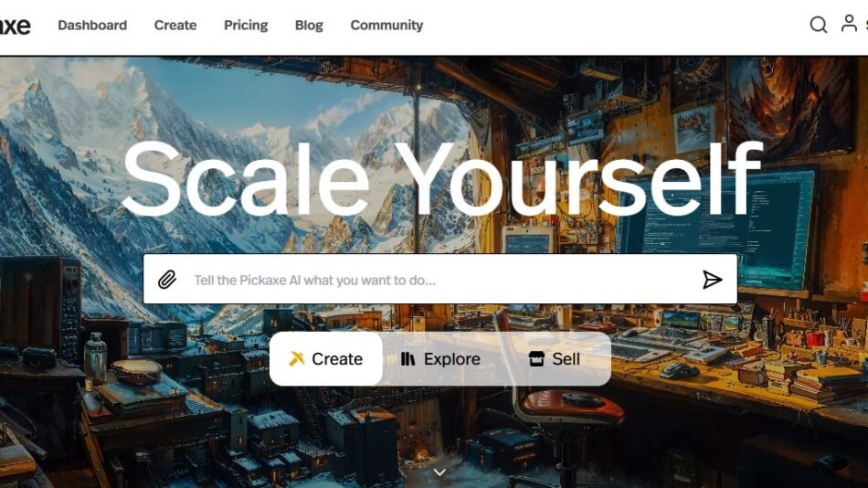Click the Pickaxe logo in top-left
868x488 pixels.
pos(15,26)
